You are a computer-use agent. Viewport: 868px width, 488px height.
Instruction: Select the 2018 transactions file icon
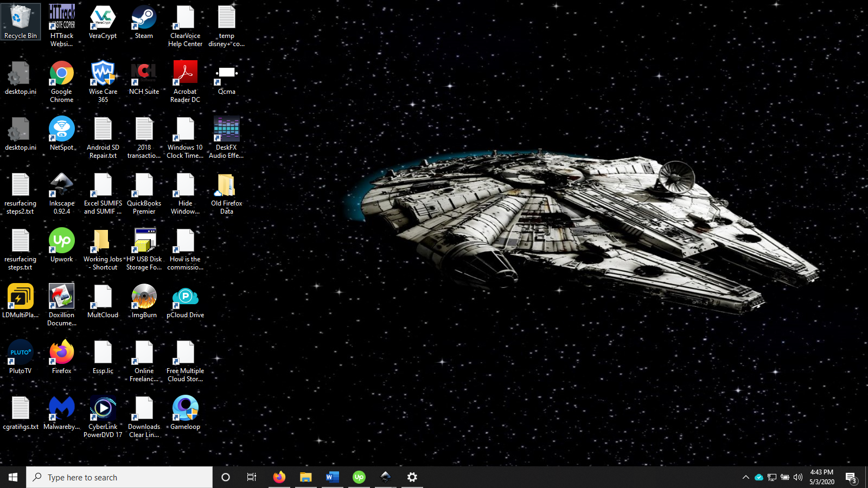click(144, 137)
